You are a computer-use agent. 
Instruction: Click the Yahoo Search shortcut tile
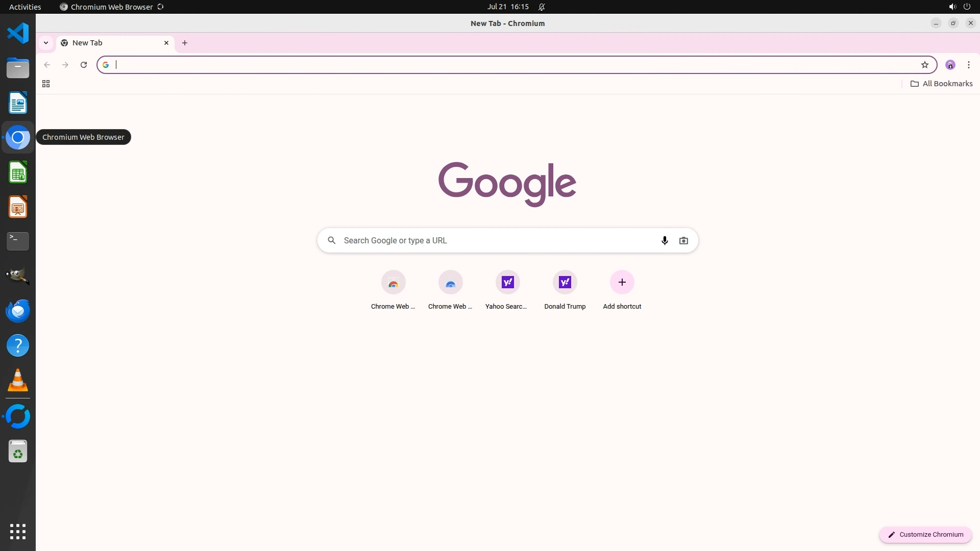[x=507, y=282]
